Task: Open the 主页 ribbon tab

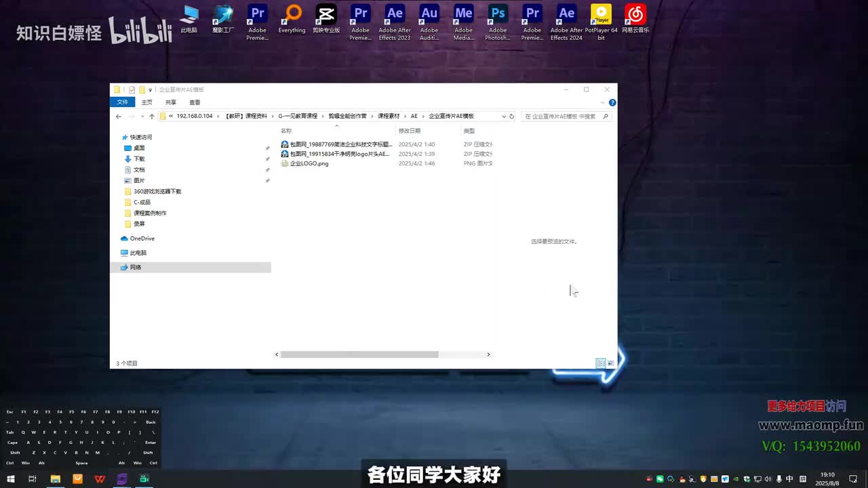Action: (x=146, y=102)
